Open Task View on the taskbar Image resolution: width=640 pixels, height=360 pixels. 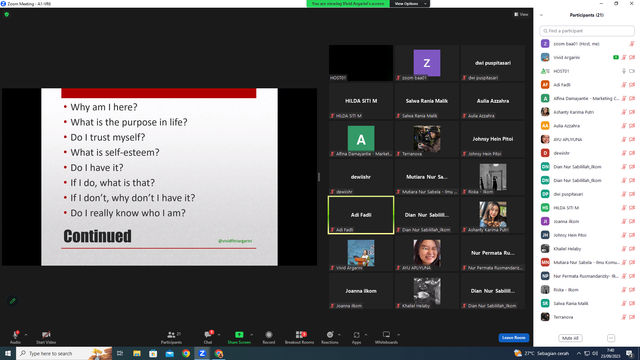[x=120, y=353]
